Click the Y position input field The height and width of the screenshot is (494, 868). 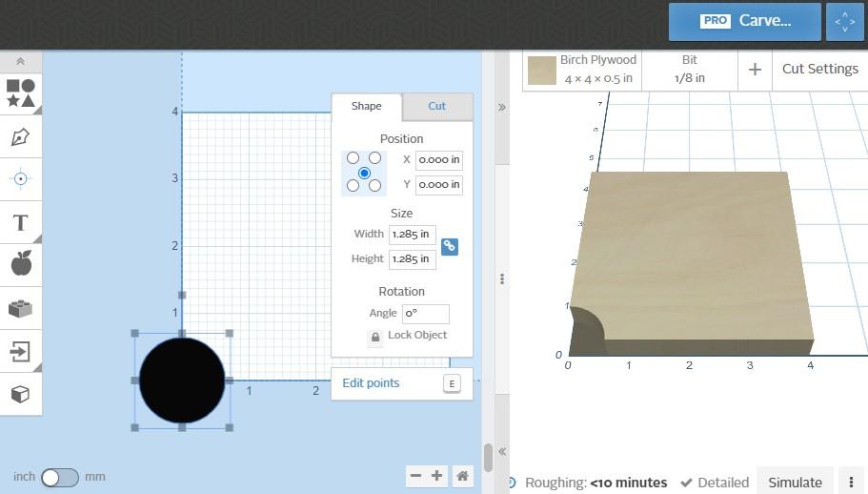coord(439,185)
